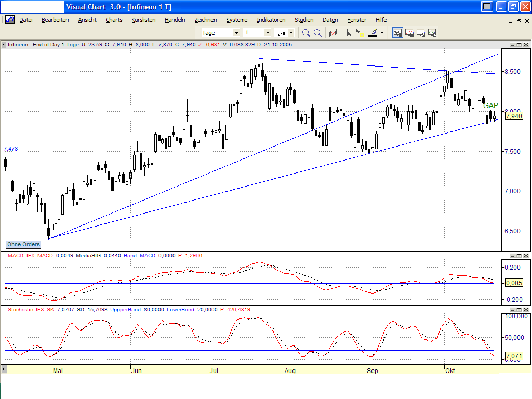532x399 pixels.
Task: Activate the crosshair pointer tool
Action: [349, 32]
